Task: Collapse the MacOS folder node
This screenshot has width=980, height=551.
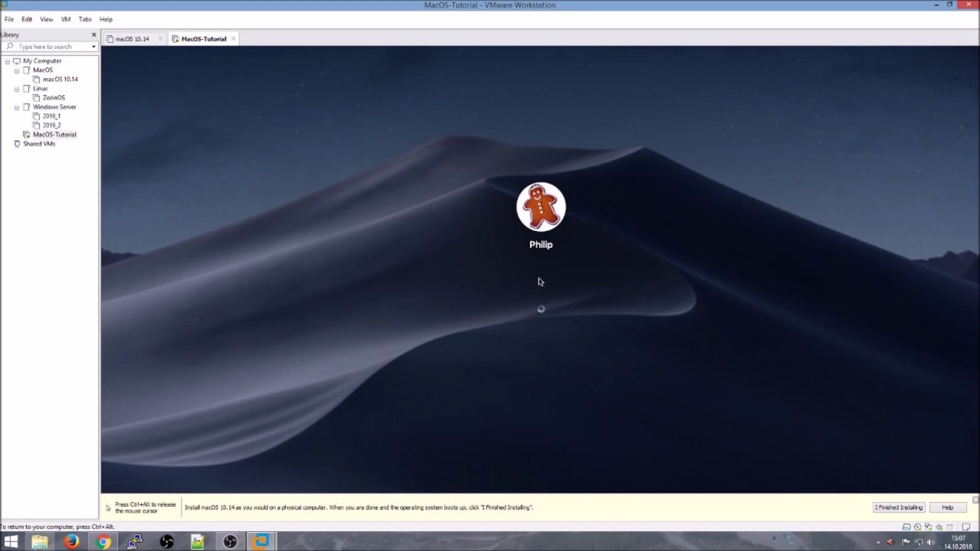Action: [17, 70]
